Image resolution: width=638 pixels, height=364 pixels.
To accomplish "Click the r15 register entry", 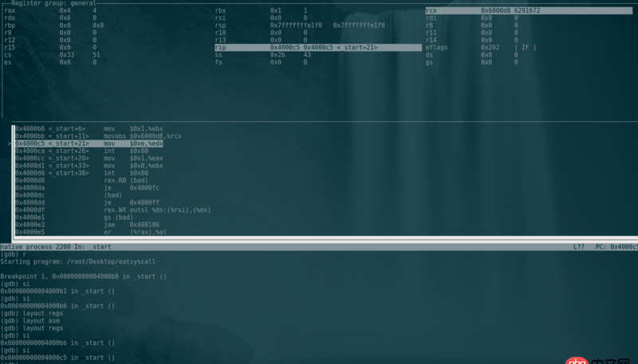I will 51,47.
